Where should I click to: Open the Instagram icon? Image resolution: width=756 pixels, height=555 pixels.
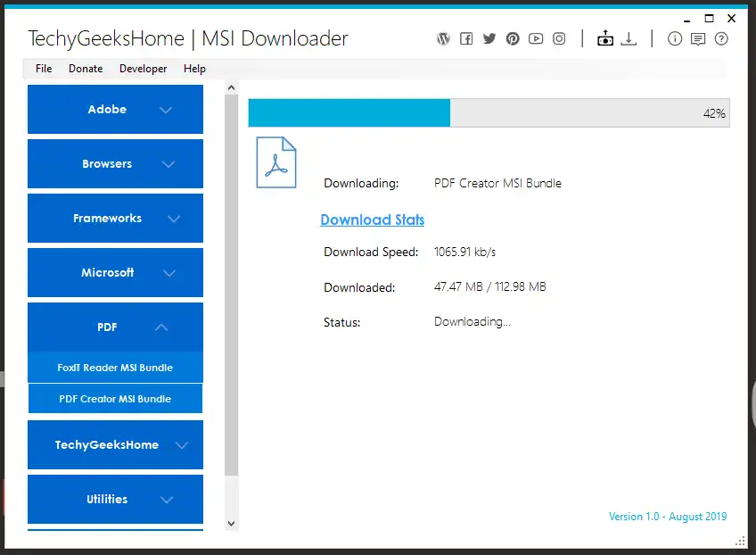coord(559,38)
